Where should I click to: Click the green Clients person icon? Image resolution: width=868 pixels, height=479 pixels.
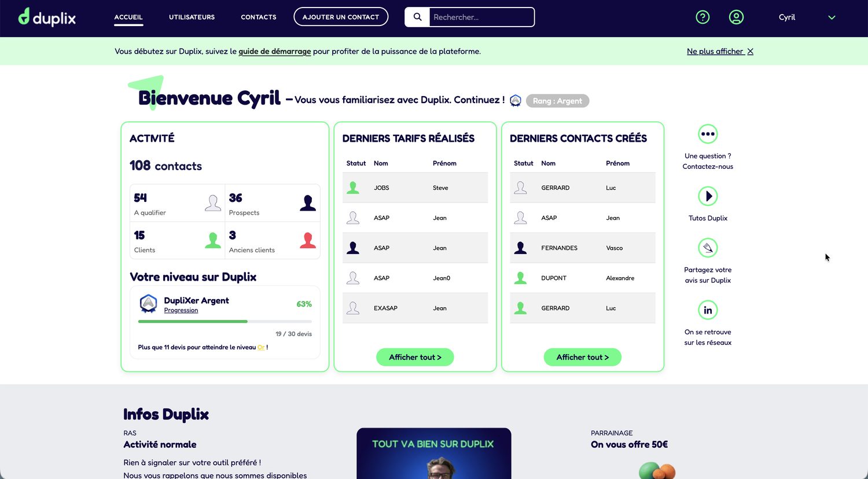213,240
